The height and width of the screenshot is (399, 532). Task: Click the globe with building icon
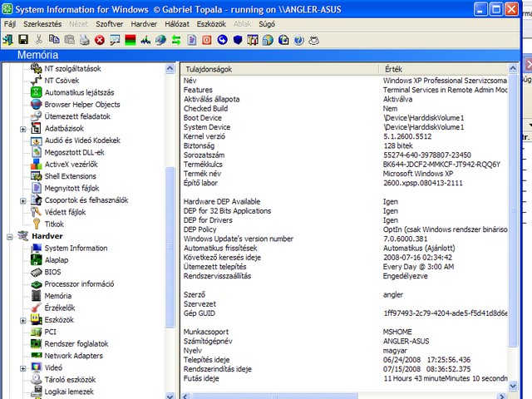tap(268, 40)
